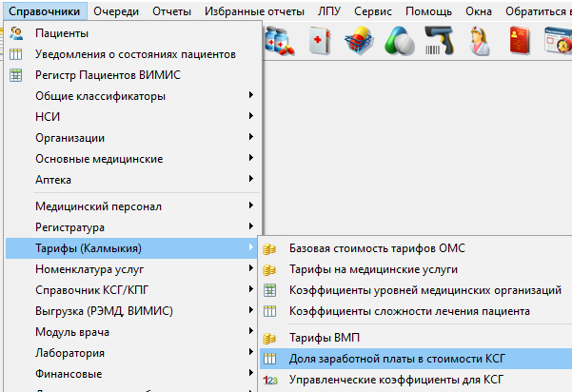Click the nurse figure toolbar icon
The image size is (572, 392).
click(480, 41)
